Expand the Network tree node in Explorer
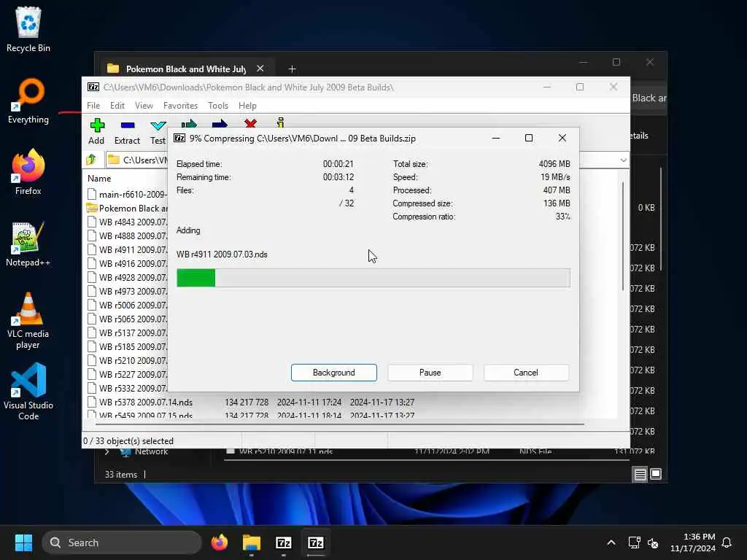This screenshot has height=560, width=747. [x=107, y=451]
